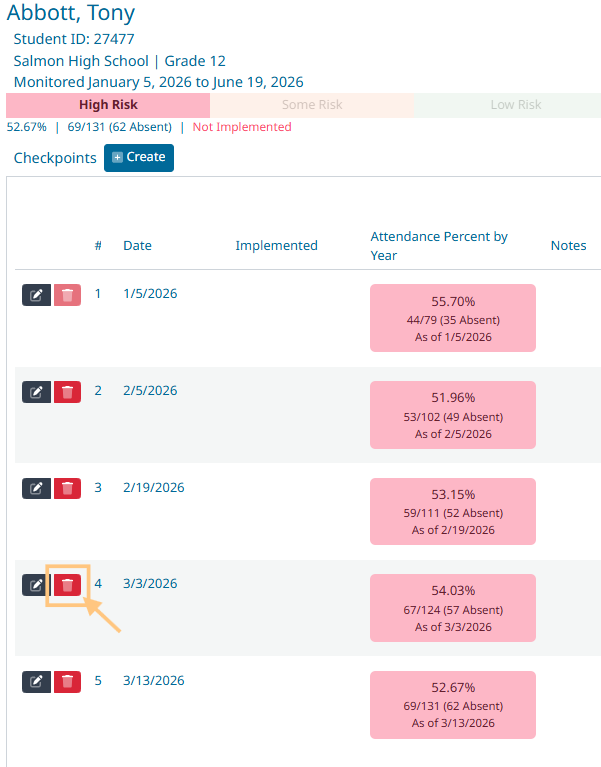Select the Some Risk segment

312,105
